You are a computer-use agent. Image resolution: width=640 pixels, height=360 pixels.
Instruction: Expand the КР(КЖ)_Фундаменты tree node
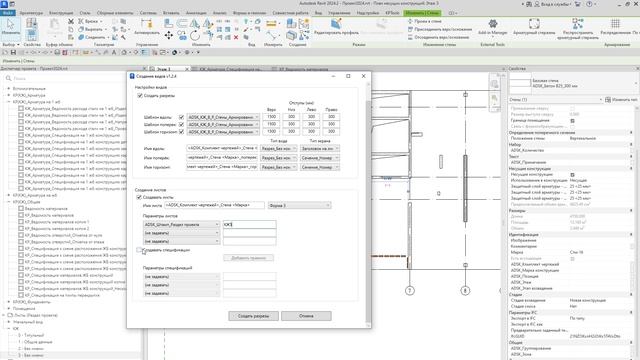point(9,302)
